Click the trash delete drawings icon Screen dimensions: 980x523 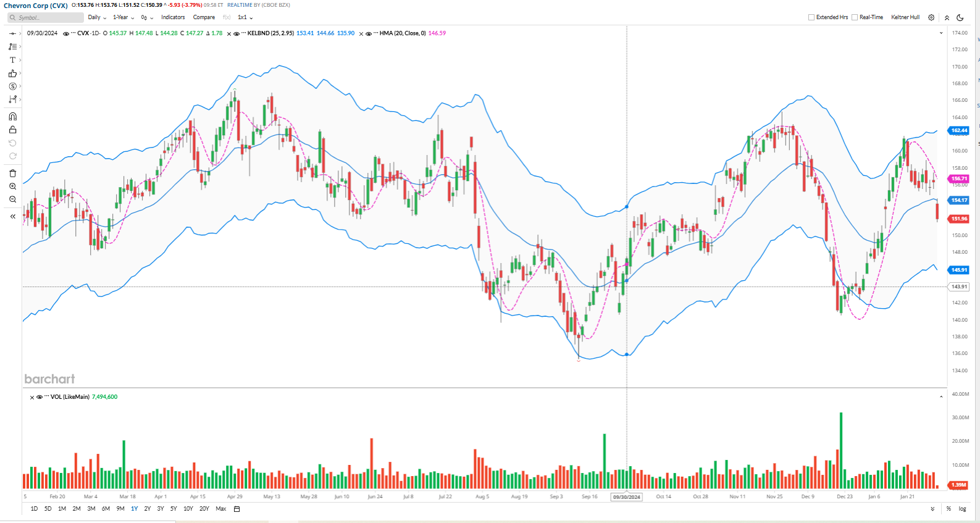click(12, 174)
